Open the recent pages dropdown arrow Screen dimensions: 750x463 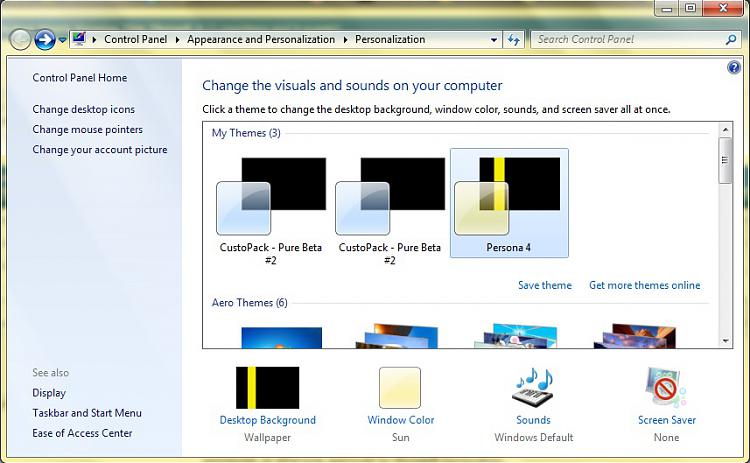pyautogui.click(x=62, y=40)
